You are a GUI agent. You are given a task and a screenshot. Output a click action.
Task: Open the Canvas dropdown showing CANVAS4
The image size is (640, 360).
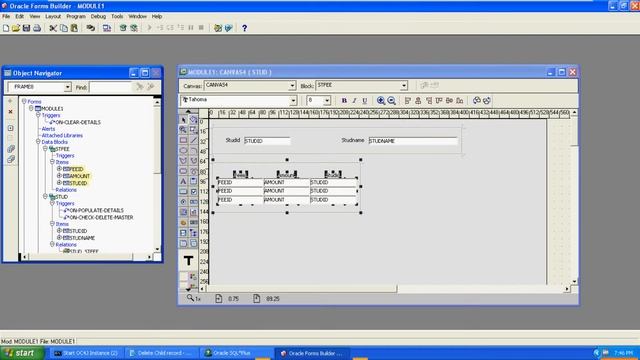click(x=292, y=86)
